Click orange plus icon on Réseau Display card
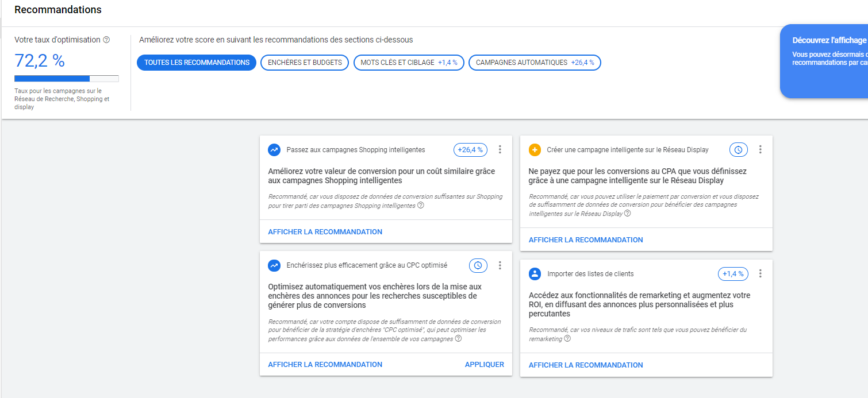This screenshot has height=398, width=868. tap(535, 150)
